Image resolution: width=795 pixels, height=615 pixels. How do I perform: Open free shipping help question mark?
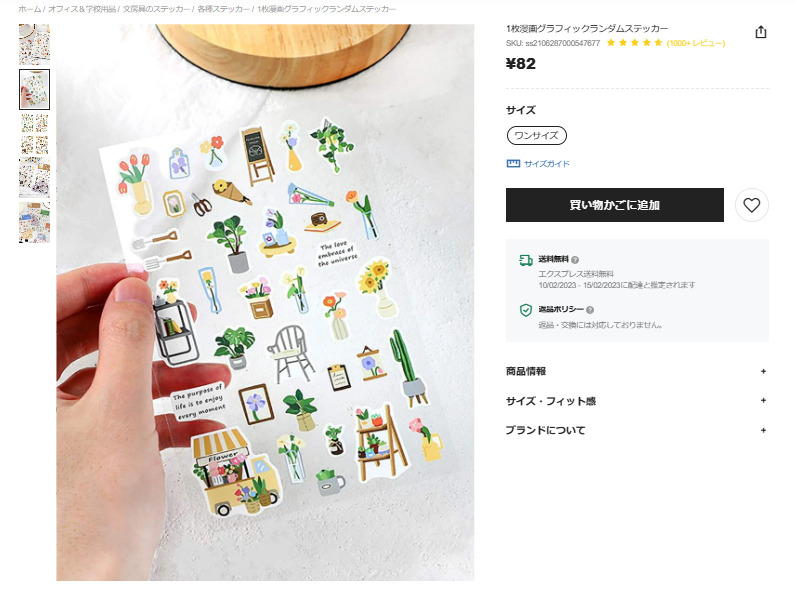(x=574, y=260)
